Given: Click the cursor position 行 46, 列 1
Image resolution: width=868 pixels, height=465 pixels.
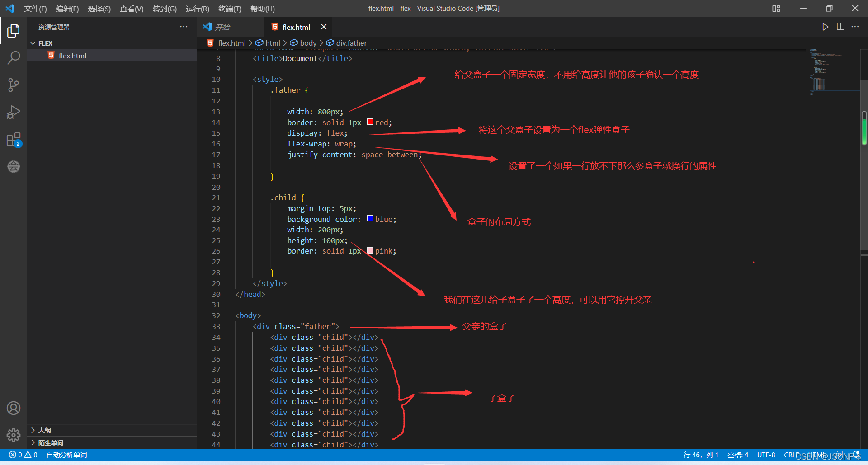Looking at the screenshot, I should [x=701, y=455].
